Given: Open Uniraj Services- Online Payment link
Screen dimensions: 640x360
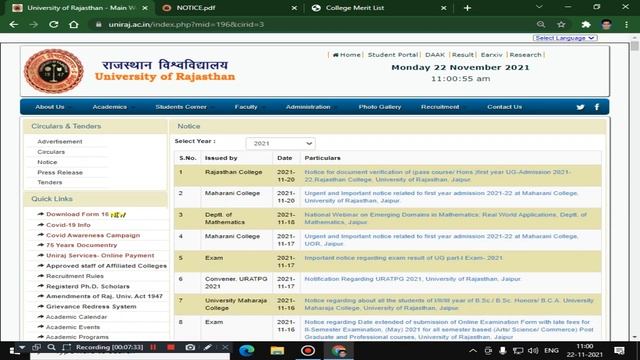Looking at the screenshot, I should tap(100, 256).
